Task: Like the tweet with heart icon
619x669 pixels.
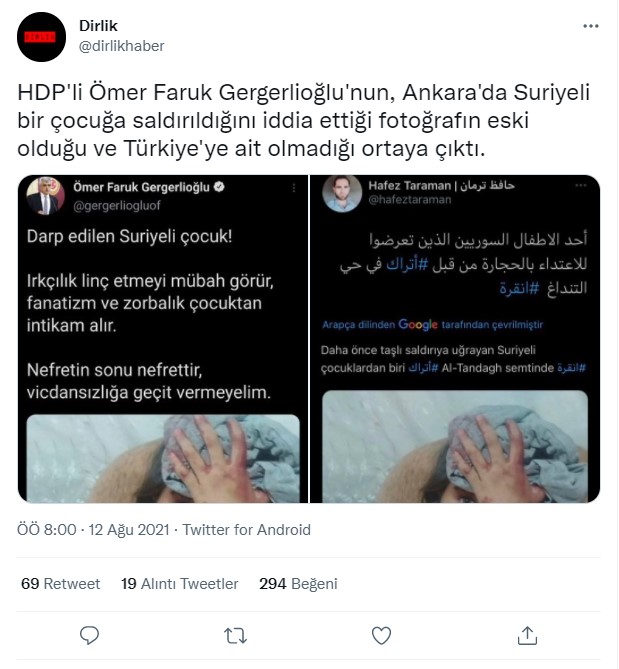Action: [x=381, y=636]
